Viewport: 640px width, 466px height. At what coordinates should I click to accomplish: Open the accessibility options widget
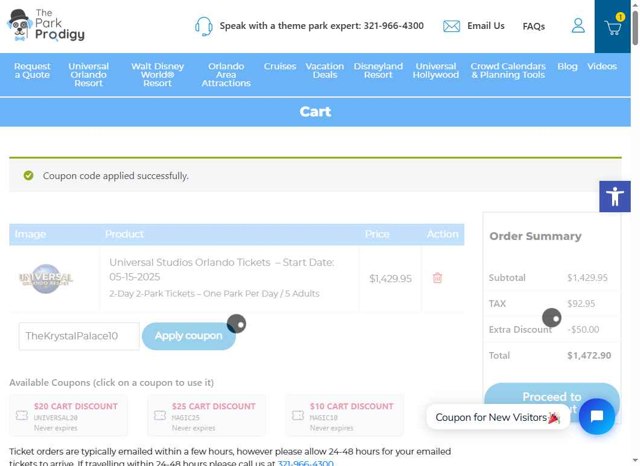[615, 196]
